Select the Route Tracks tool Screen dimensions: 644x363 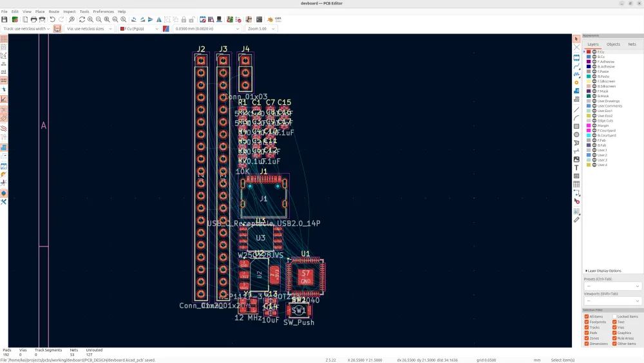(576, 66)
